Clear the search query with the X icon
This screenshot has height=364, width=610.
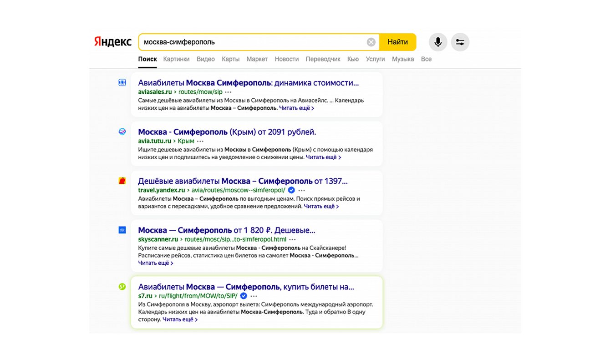point(371,42)
